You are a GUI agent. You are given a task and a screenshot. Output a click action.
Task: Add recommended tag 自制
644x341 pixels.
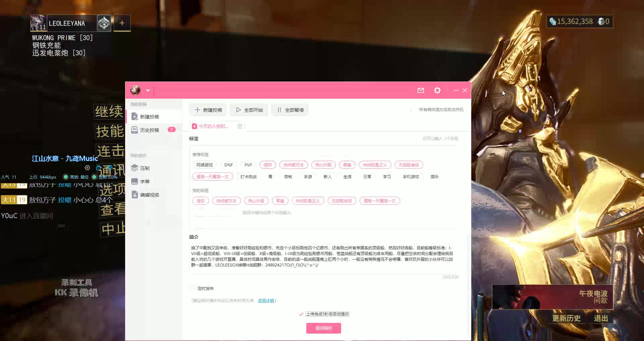288,177
